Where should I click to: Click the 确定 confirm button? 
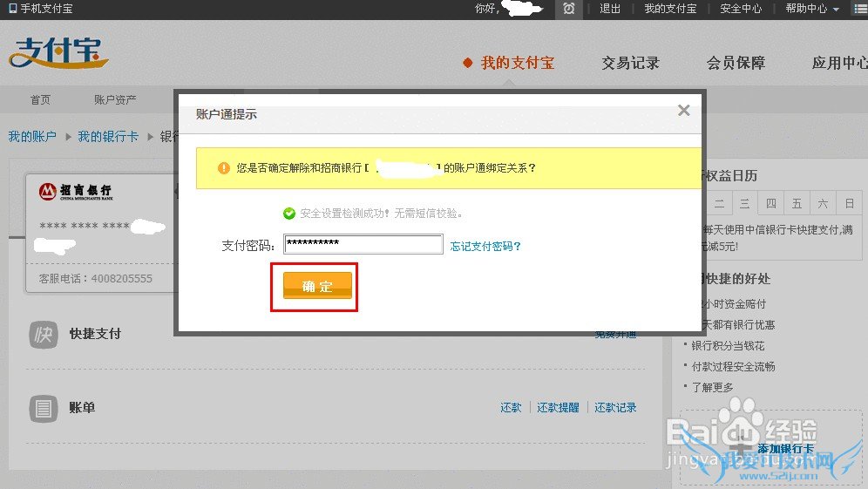(317, 286)
